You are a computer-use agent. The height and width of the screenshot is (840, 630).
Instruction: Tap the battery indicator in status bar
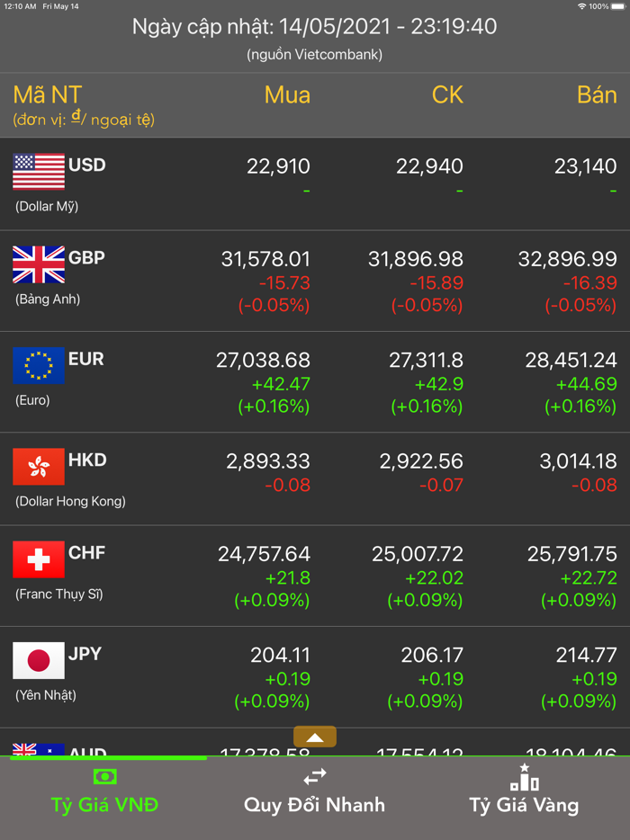(616, 6)
